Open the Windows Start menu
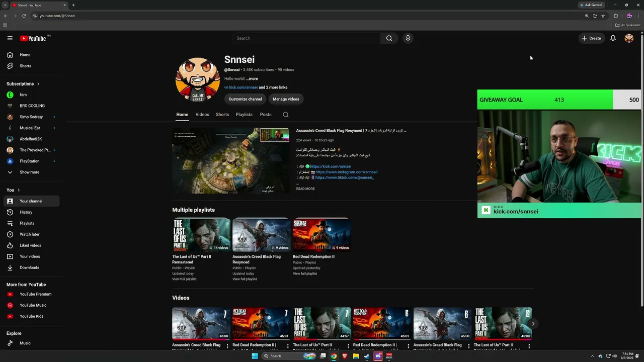The image size is (644, 362). pos(255,356)
